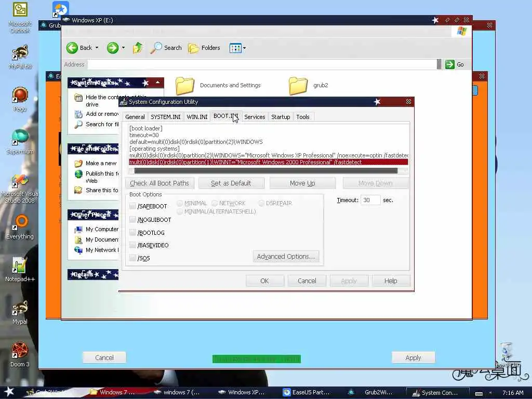Open the Startup tab
The image size is (532, 399).
(281, 117)
